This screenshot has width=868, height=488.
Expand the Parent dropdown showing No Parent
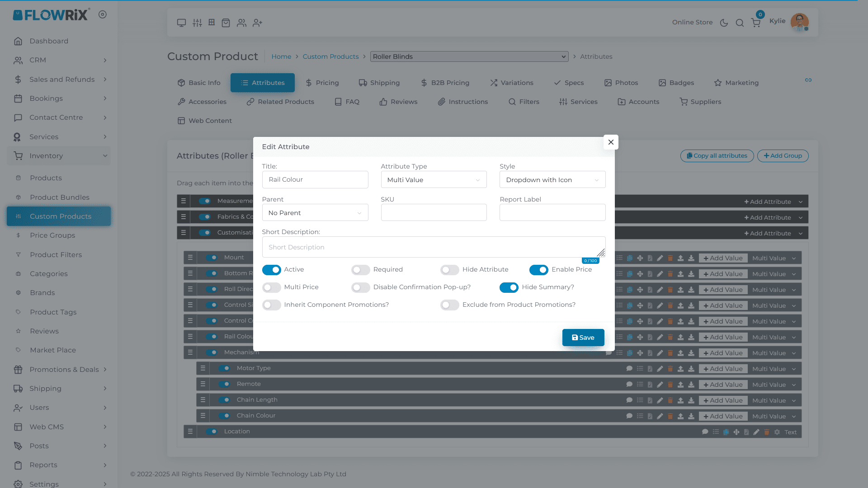click(315, 213)
